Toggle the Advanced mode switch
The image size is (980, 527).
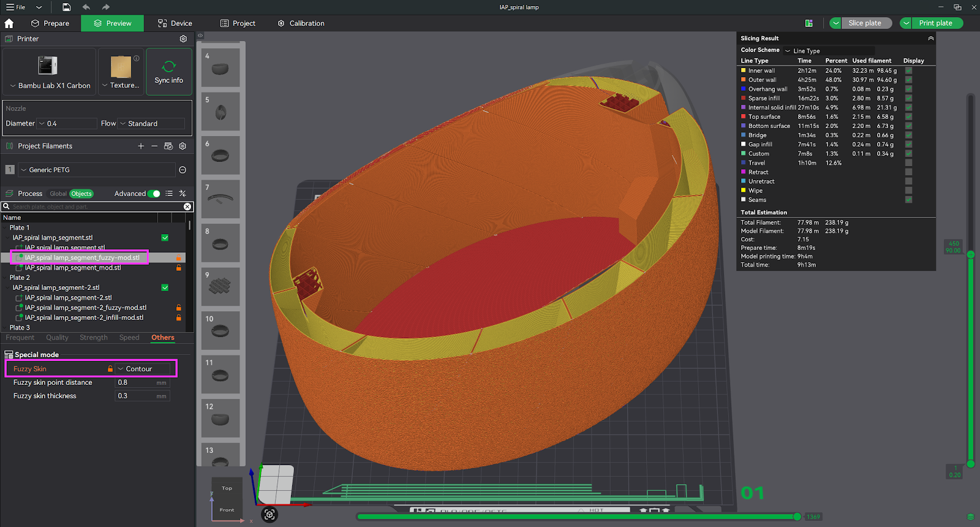tap(154, 194)
